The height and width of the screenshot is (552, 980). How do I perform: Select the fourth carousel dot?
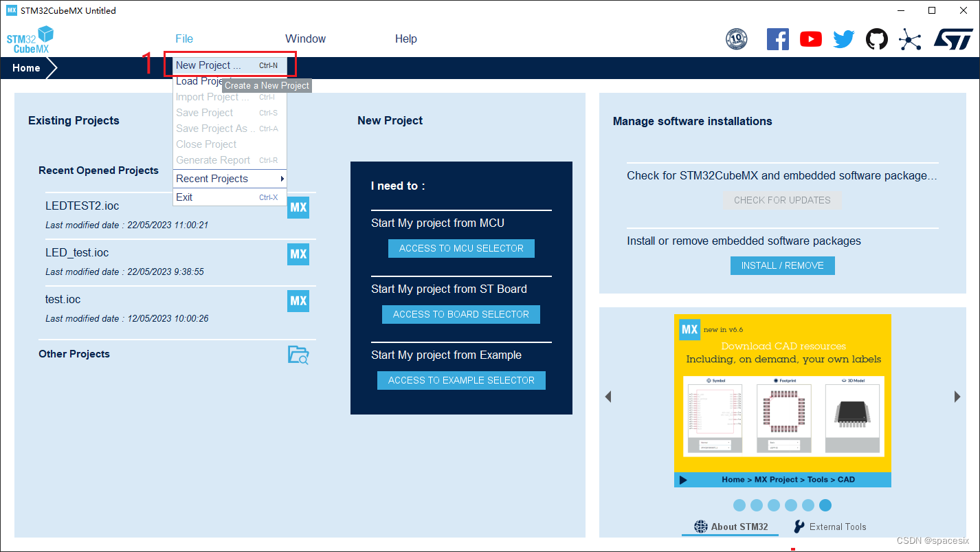tap(791, 505)
